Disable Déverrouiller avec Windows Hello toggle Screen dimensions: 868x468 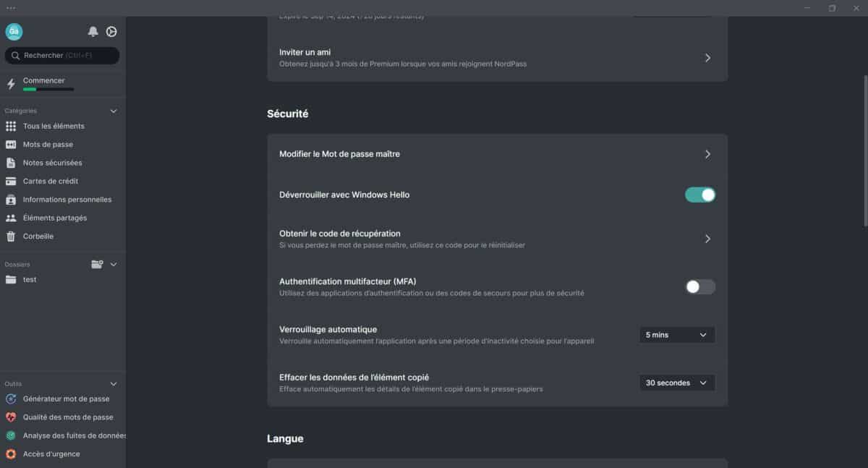700,195
